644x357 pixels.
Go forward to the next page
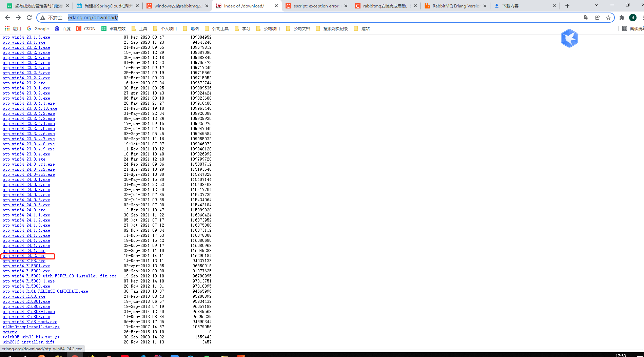[x=18, y=18]
